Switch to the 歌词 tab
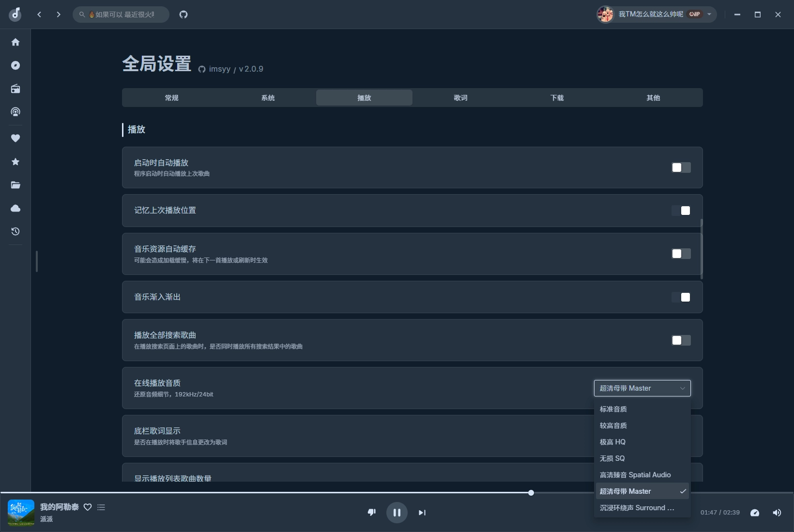Screen dimensions: 794x532 460,98
